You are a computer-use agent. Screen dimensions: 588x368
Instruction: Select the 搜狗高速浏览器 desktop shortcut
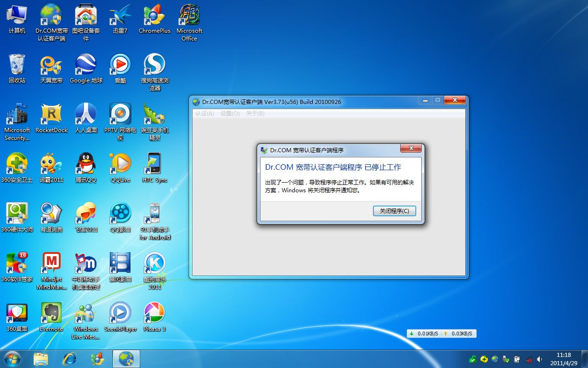click(x=155, y=73)
